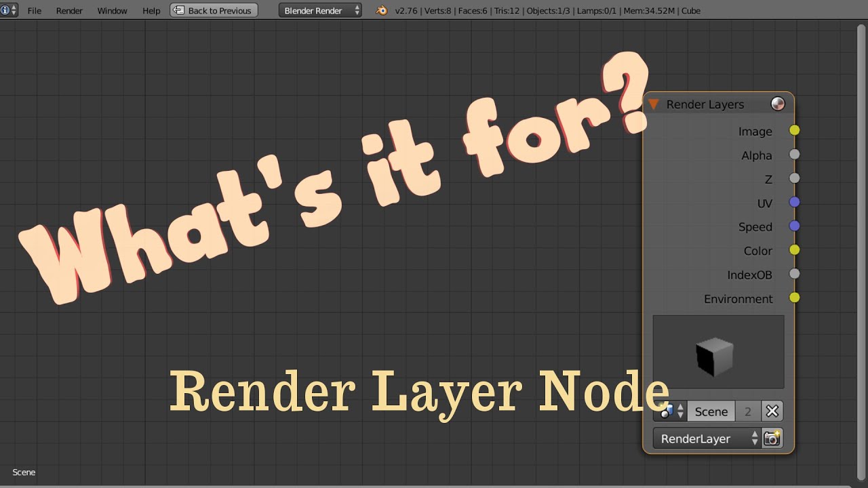Click the cube render preview thumbnail
868x488 pixels.
pos(718,352)
